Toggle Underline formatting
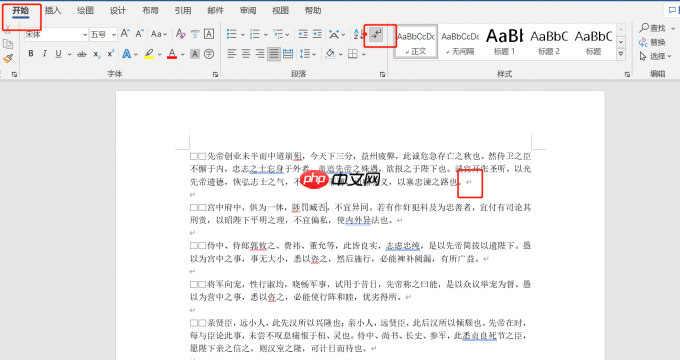 point(58,54)
